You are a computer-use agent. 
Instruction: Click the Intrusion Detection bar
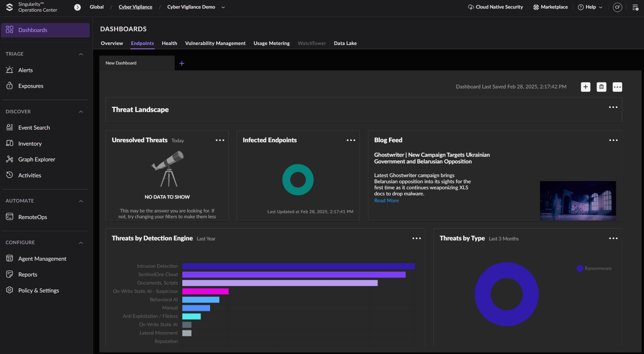click(x=299, y=266)
